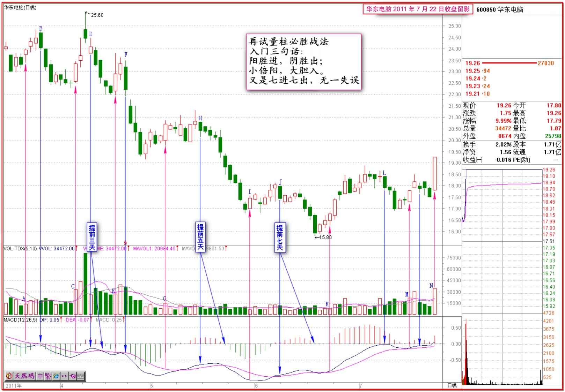
Task: Click the 日线 period label
Action: click(x=452, y=385)
